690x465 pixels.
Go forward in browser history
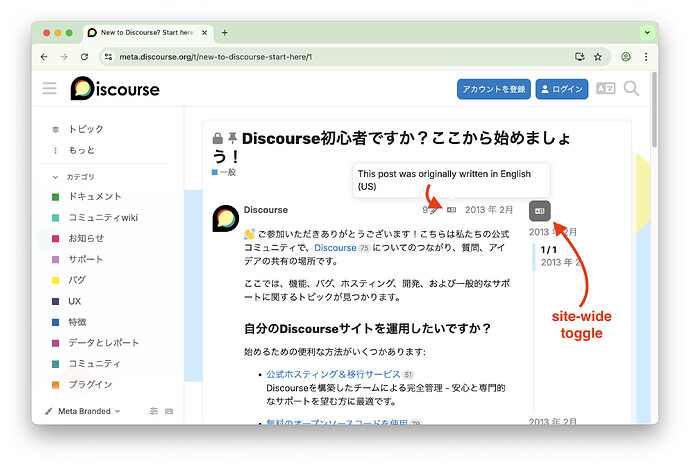pos(64,57)
